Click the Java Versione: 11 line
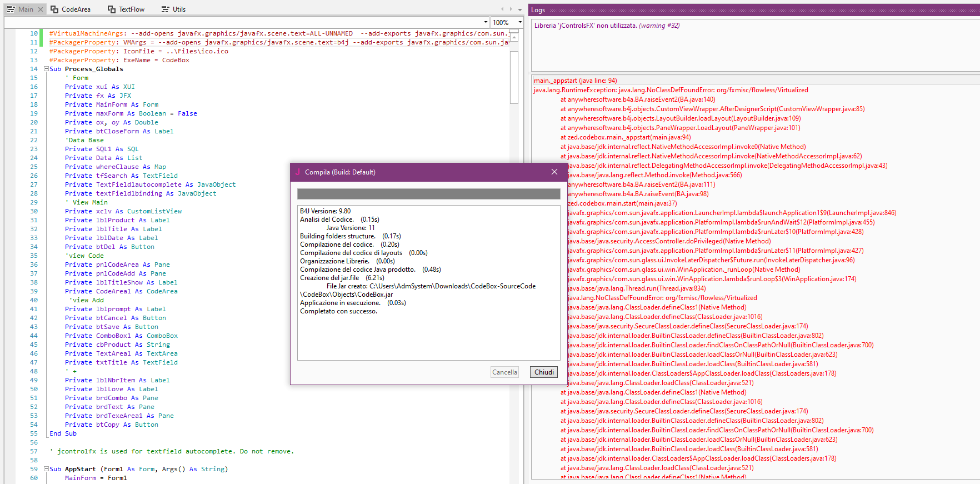Image resolution: width=980 pixels, height=484 pixels. pos(351,228)
